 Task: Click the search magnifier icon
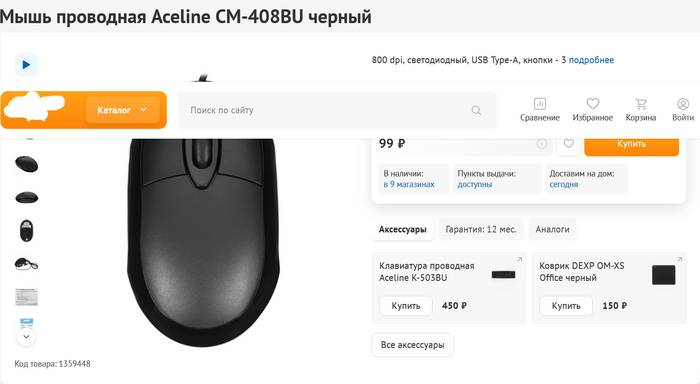[x=476, y=110]
